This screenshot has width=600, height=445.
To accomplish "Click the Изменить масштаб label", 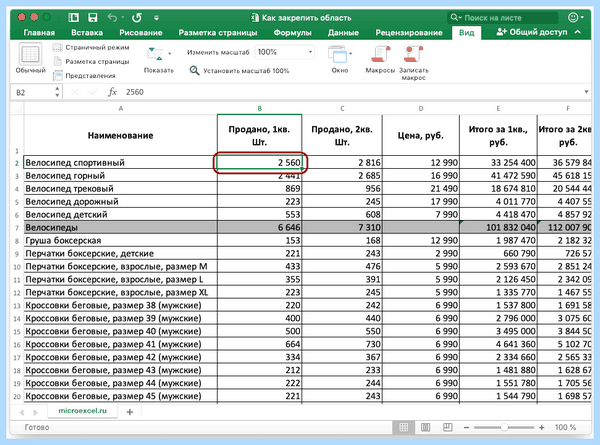I will click(218, 52).
